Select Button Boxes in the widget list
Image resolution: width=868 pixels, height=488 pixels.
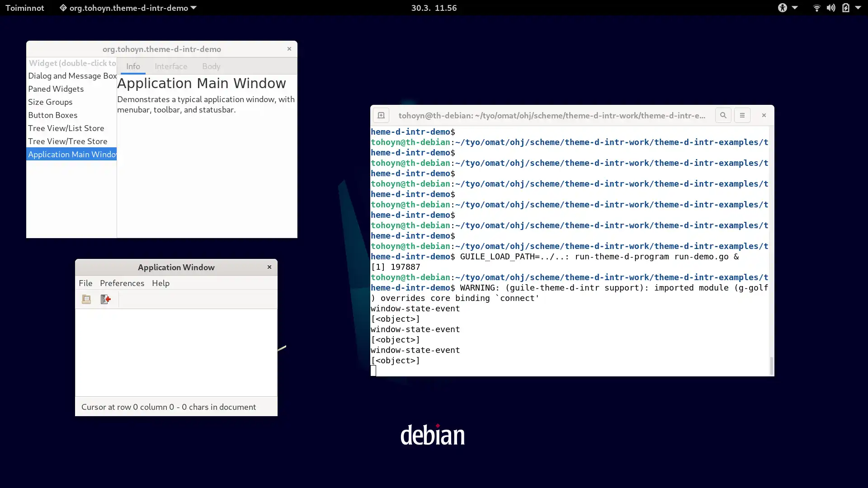[x=52, y=115]
